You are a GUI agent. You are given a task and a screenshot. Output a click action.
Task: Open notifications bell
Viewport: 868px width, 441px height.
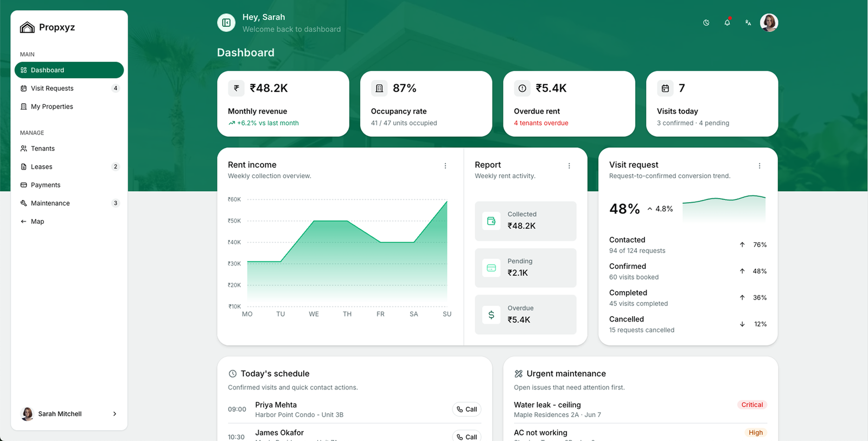click(727, 23)
